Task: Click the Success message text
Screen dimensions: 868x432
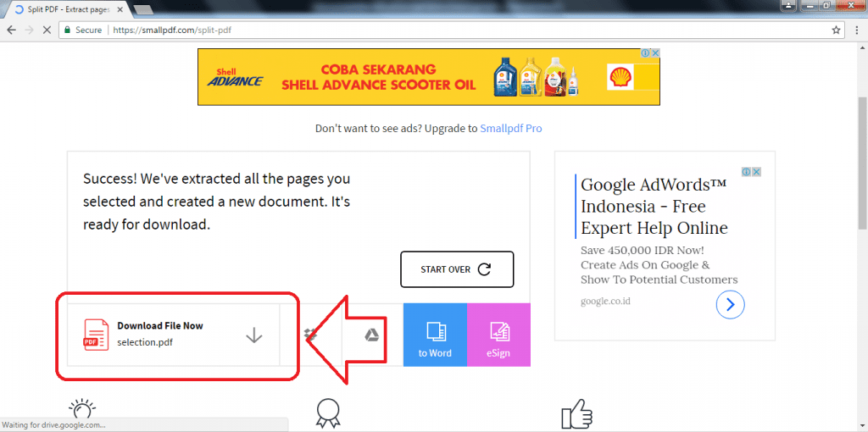Action: (216, 202)
